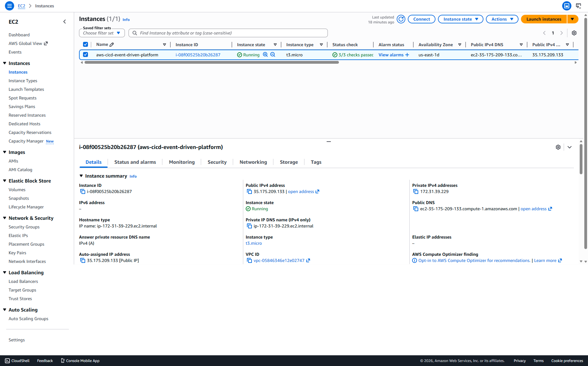Open the Instance state dropdown button
This screenshot has width=588, height=366.
coord(460,19)
